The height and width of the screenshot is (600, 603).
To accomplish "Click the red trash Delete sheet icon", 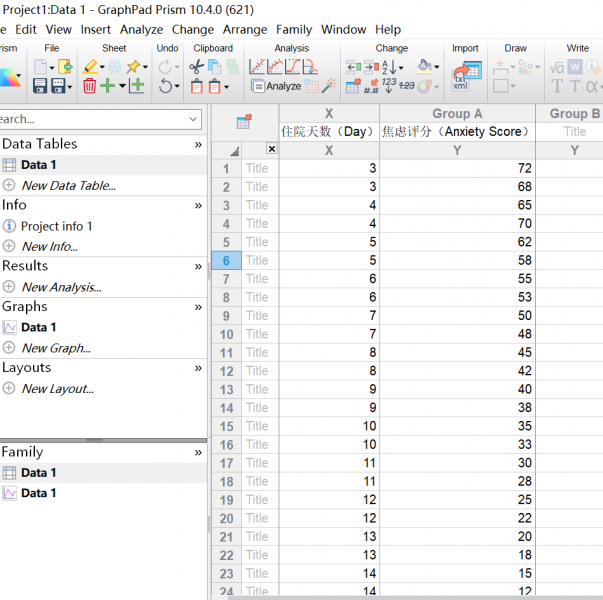I will click(x=90, y=87).
